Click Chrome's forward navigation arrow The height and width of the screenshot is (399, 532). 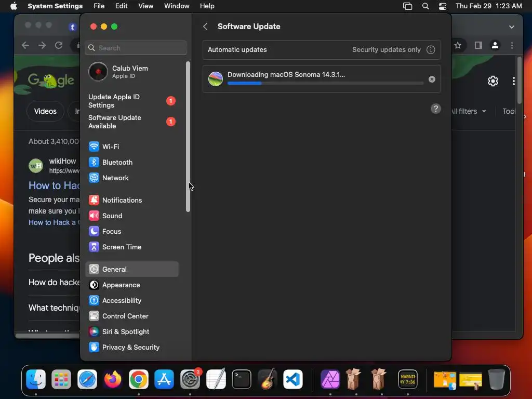[x=42, y=45]
